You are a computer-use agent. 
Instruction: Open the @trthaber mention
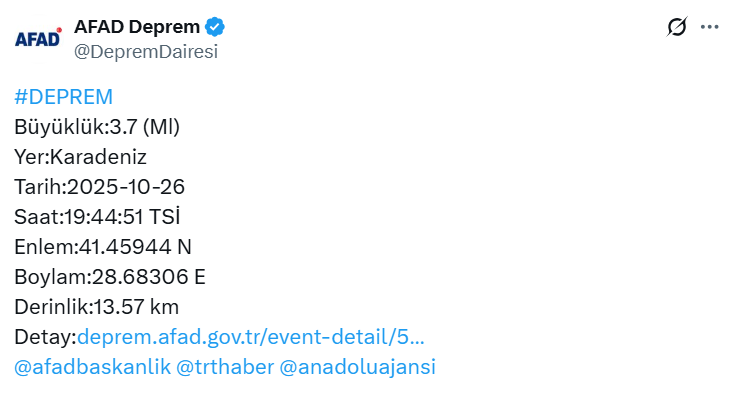click(x=220, y=366)
